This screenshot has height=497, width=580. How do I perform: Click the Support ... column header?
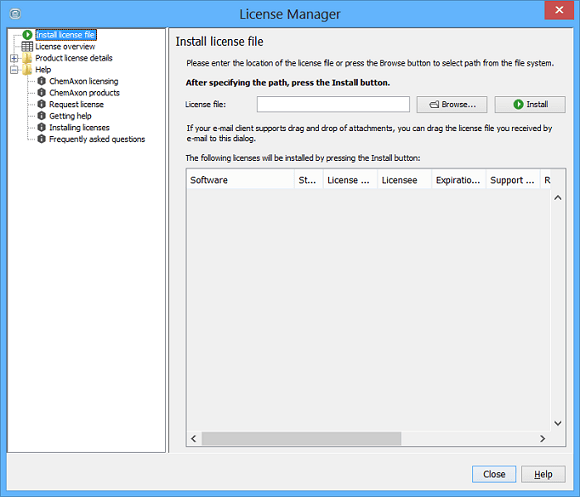coord(513,180)
